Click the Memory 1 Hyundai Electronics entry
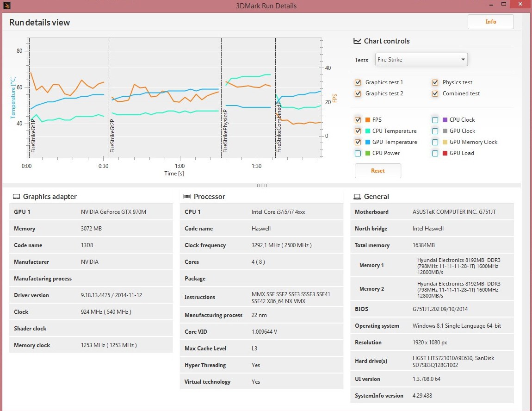This screenshot has width=532, height=411. [x=459, y=266]
